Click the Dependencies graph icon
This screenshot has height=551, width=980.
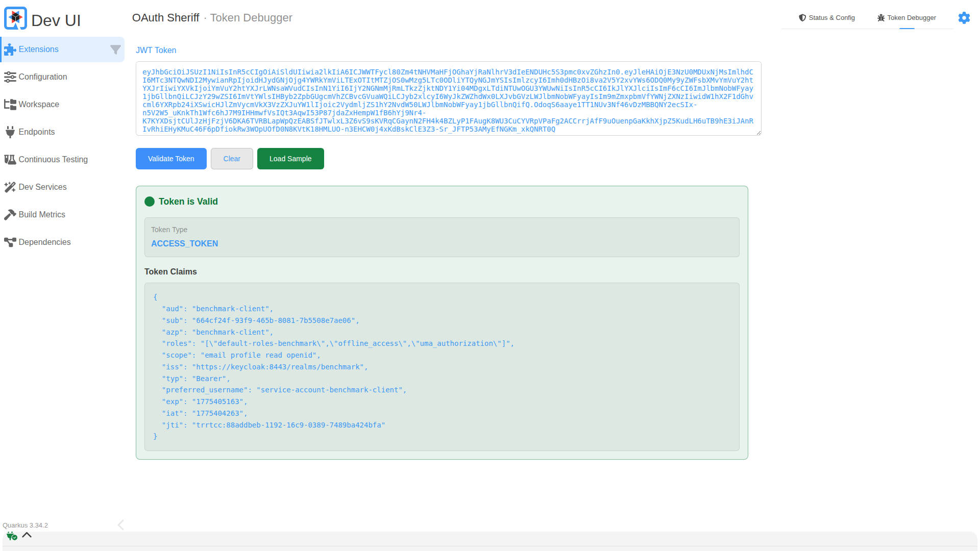point(10,242)
